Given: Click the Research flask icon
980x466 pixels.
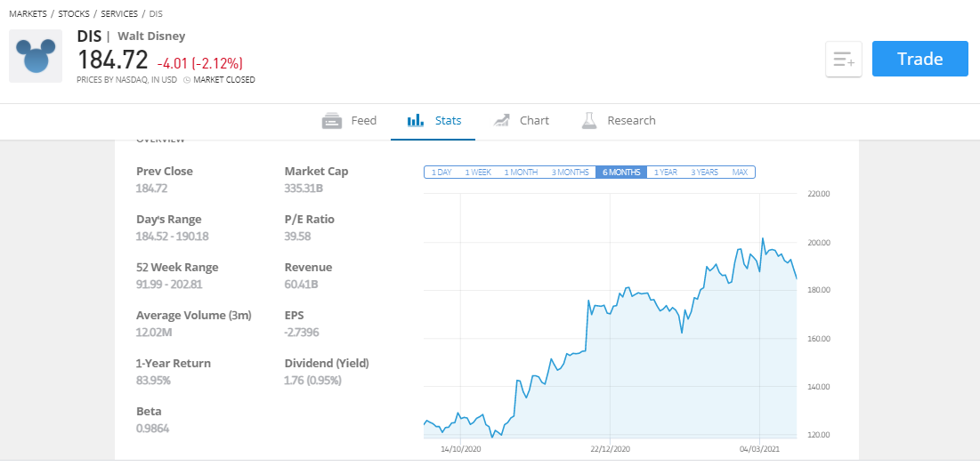Looking at the screenshot, I should [x=589, y=121].
